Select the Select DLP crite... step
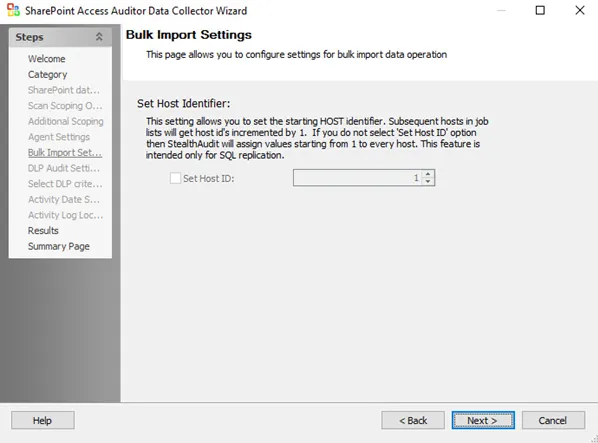Image resolution: width=598 pixels, height=443 pixels. (x=65, y=184)
